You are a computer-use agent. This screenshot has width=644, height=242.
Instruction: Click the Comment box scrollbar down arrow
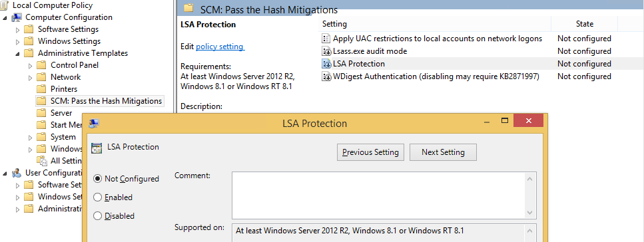[530, 213]
